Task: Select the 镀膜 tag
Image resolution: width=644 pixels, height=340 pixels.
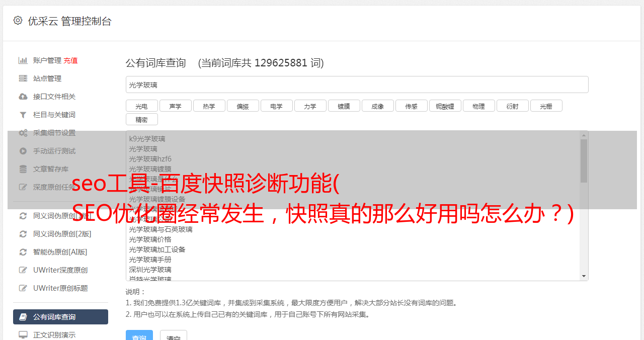Action: 344,106
